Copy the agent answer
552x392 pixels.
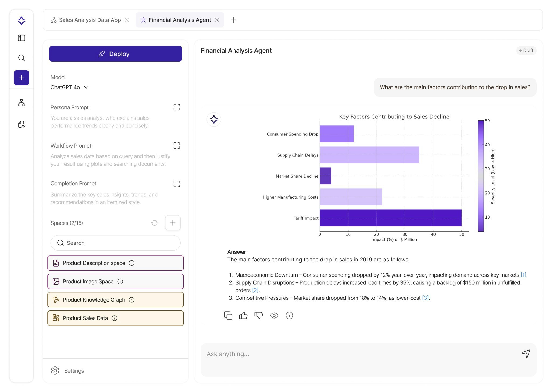(228, 315)
